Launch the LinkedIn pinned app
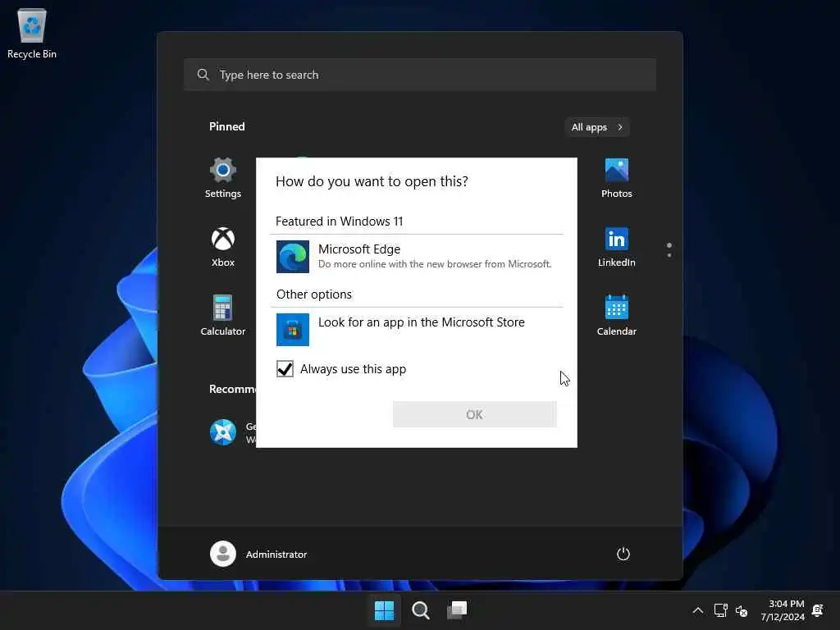 [617, 247]
